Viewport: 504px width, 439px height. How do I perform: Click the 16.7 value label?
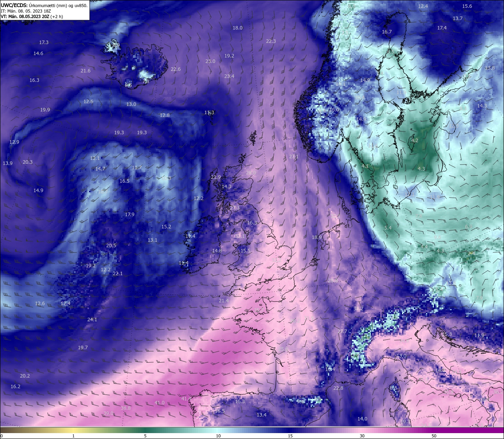[387, 32]
